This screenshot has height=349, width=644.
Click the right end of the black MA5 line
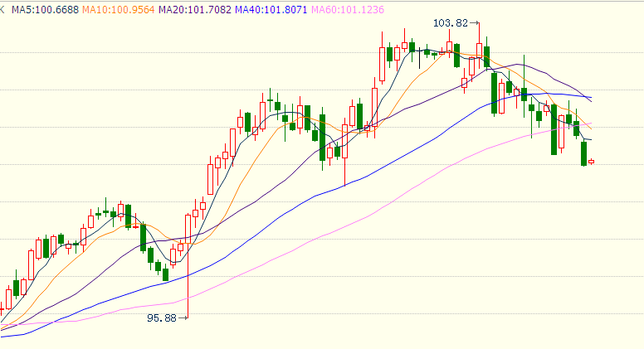(x=590, y=140)
